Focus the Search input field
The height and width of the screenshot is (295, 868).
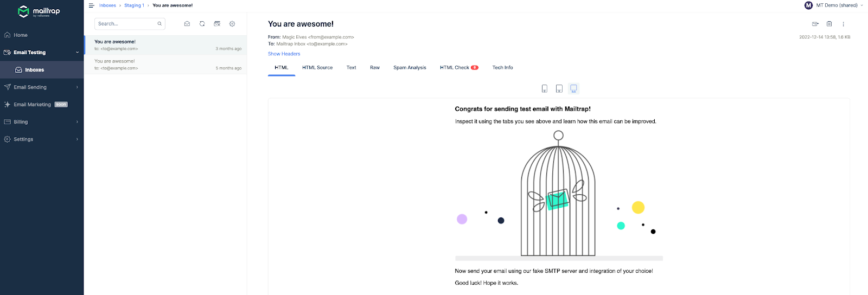tap(130, 24)
